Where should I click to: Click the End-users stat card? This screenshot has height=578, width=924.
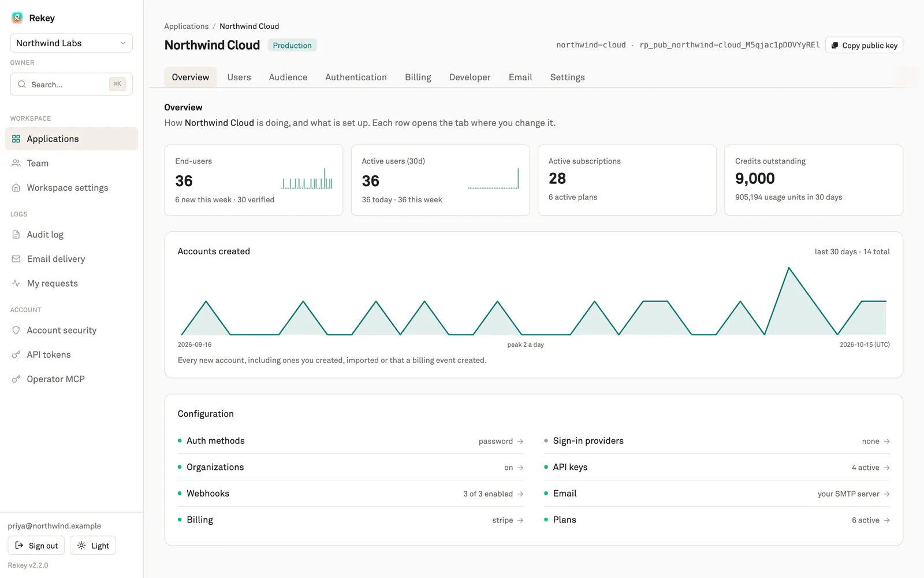[x=254, y=180]
